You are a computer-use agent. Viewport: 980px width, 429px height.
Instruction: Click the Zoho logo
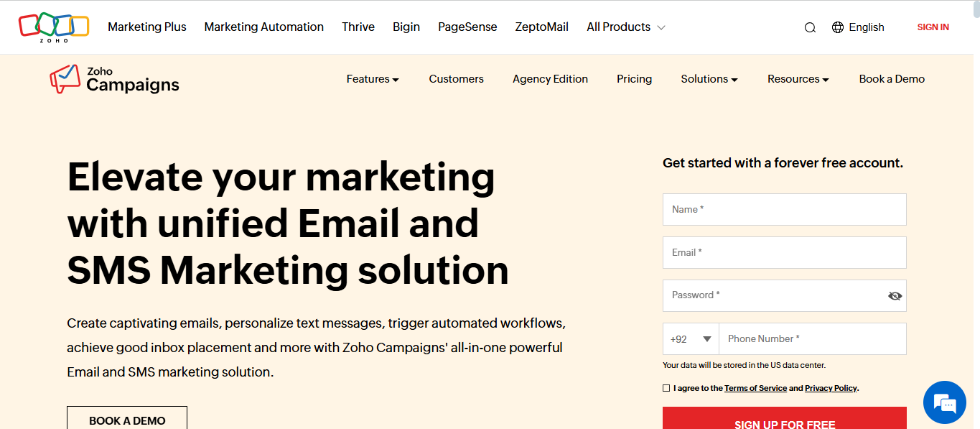click(54, 27)
